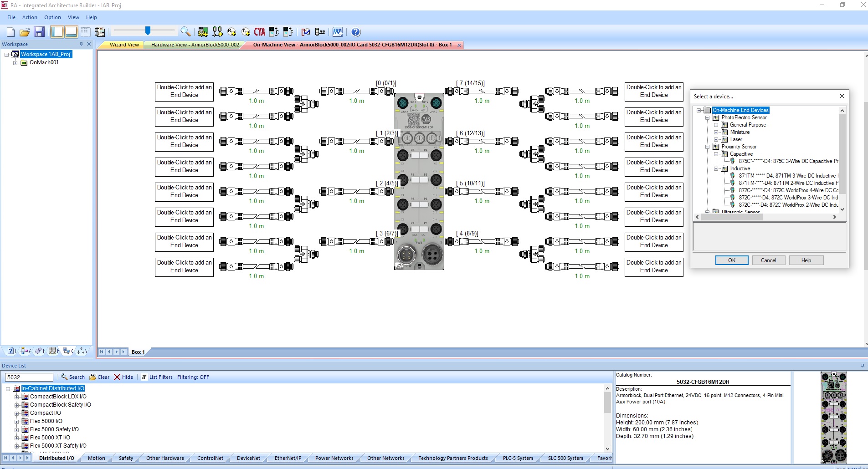Click the workspace gears tab icon
The height and width of the screenshot is (469, 868).
[x=40, y=351]
